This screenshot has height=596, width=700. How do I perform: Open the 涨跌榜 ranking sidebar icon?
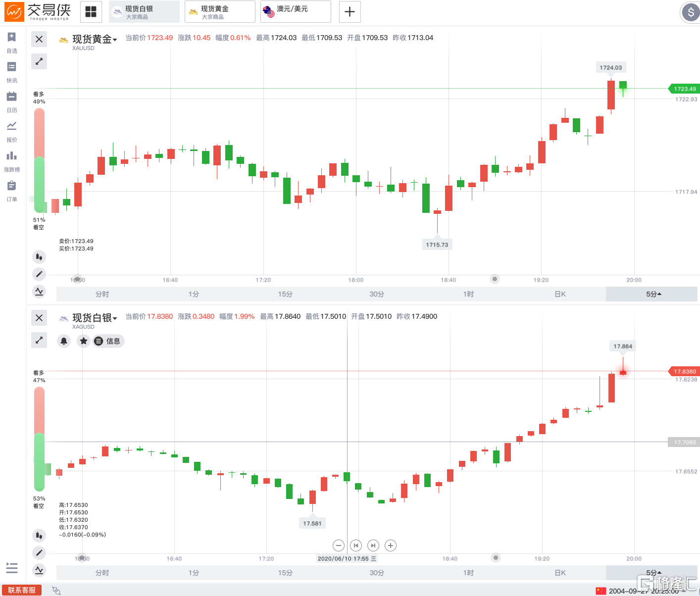[x=12, y=161]
